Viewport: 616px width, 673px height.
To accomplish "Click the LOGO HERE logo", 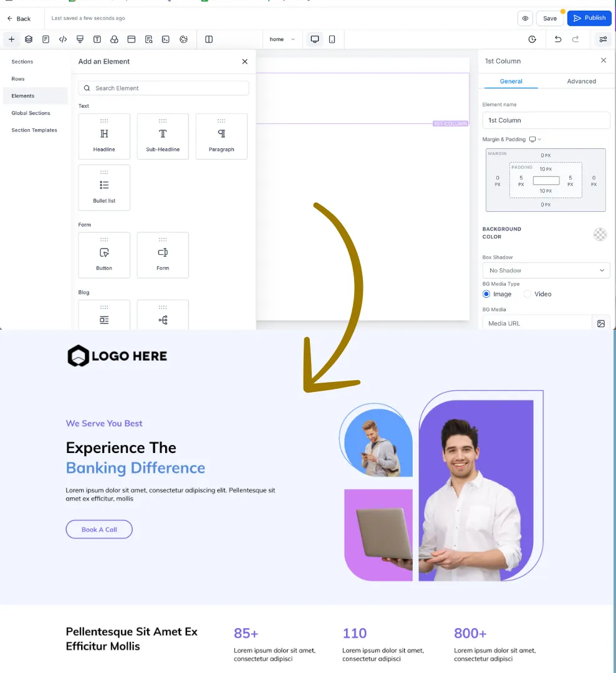I will tap(117, 356).
